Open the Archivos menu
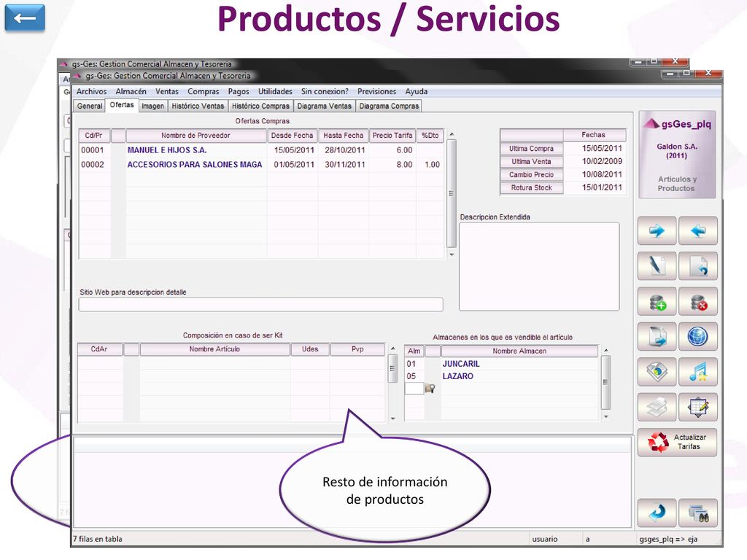This screenshot has height=560, width=747. 91,91
